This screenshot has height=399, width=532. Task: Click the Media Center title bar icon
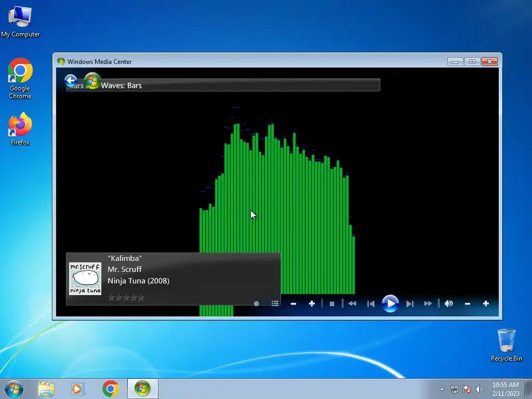pos(61,61)
